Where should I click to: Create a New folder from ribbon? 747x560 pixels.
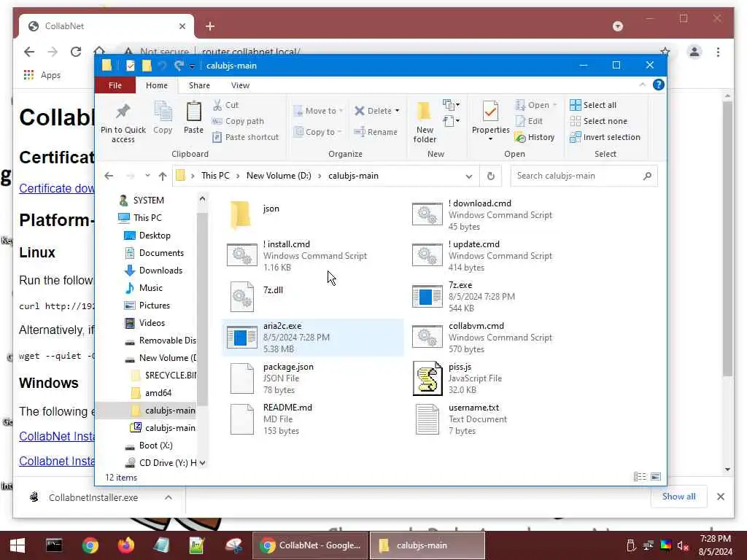(425, 122)
